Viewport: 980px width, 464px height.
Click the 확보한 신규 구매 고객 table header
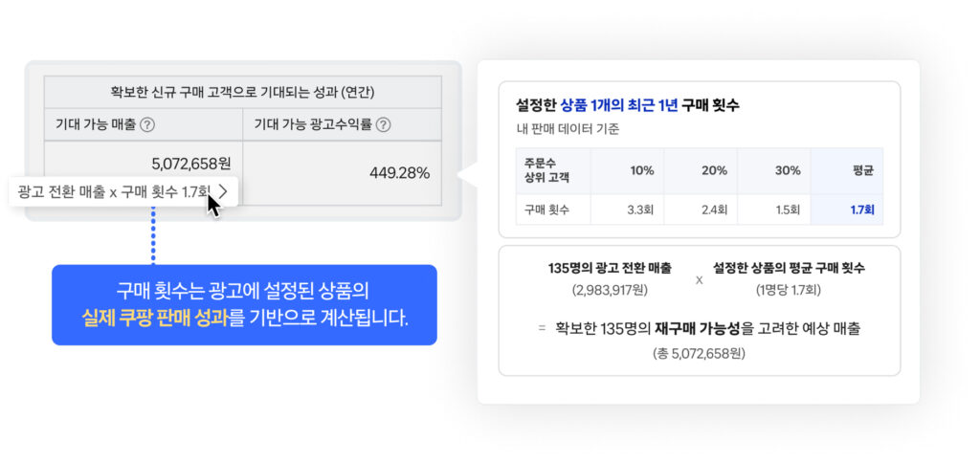(x=242, y=93)
